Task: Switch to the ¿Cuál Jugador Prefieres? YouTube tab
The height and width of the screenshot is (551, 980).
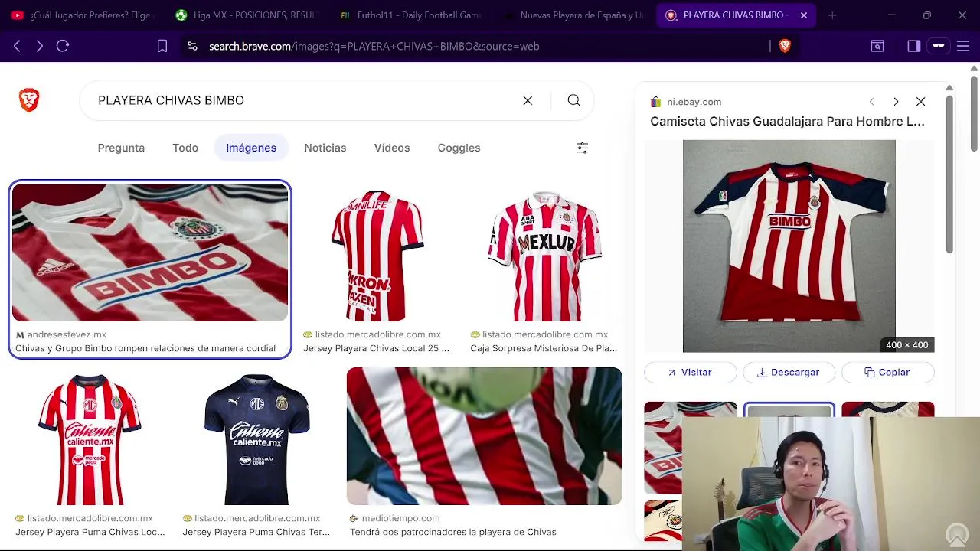Action: [x=83, y=15]
